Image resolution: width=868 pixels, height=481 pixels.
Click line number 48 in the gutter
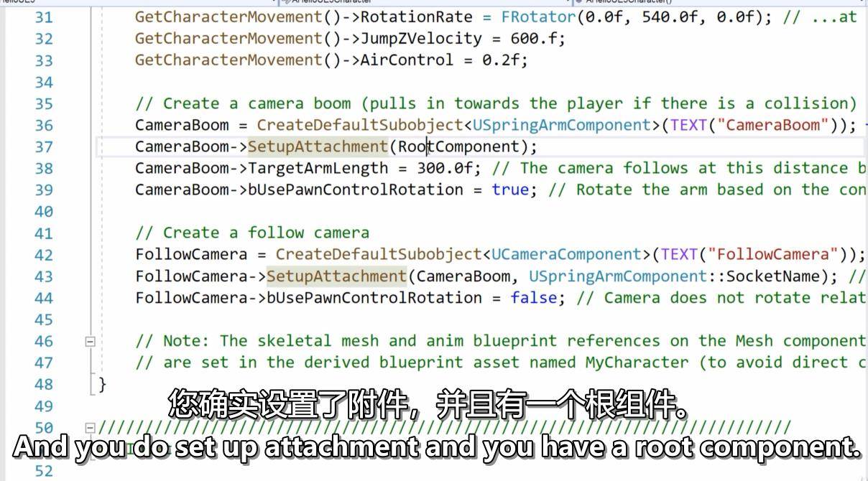(x=44, y=384)
